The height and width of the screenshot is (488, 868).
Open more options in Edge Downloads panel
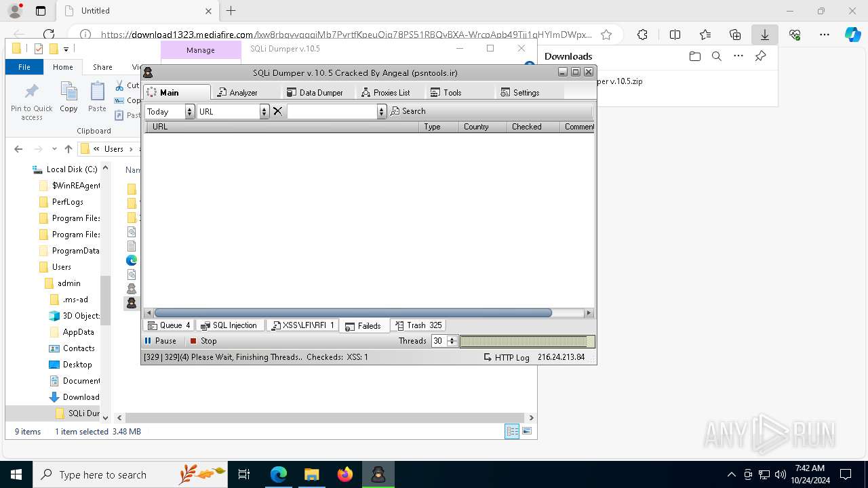738,56
